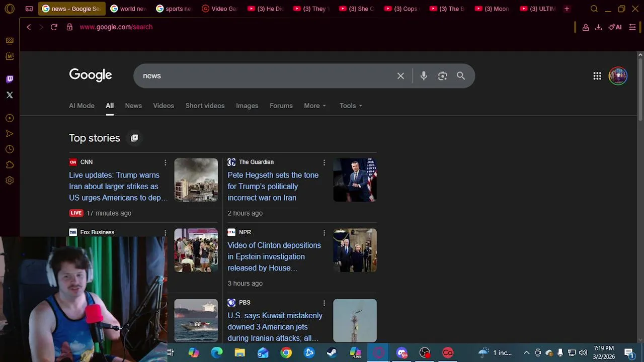Open the CNN story smoke thumbnail
Viewport: 644px width, 362px height.
[196, 180]
